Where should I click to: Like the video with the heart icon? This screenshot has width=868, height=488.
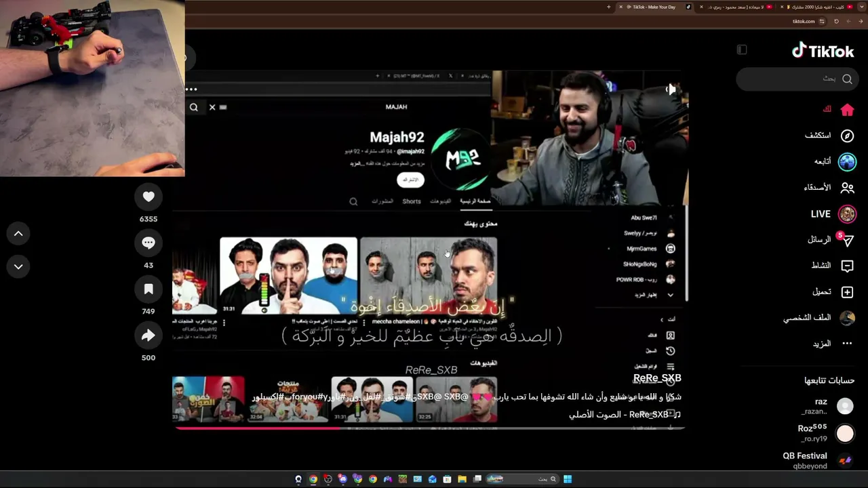coord(149,197)
